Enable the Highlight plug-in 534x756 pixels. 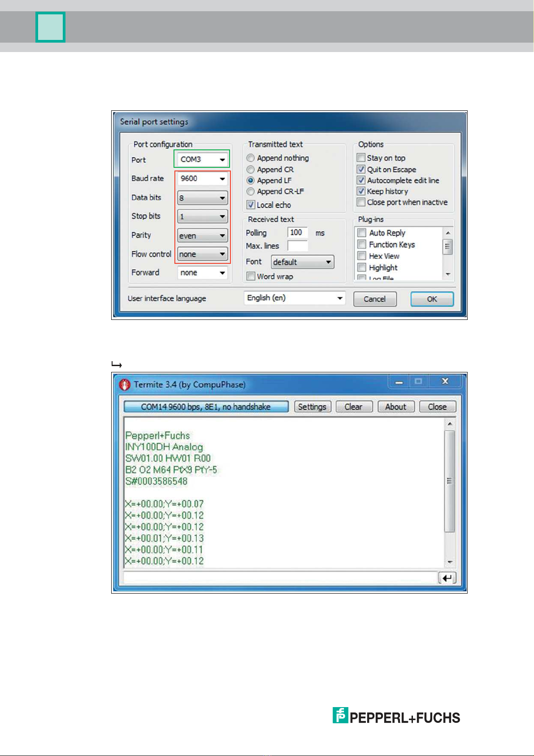coord(362,268)
